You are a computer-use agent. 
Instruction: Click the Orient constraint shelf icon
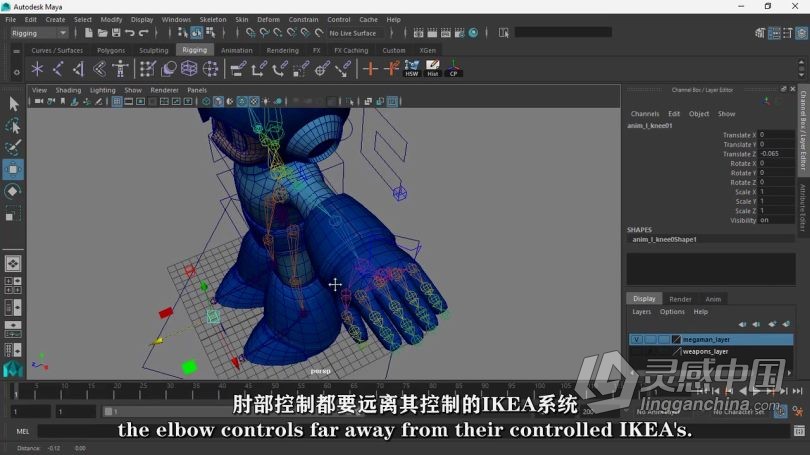[279, 69]
